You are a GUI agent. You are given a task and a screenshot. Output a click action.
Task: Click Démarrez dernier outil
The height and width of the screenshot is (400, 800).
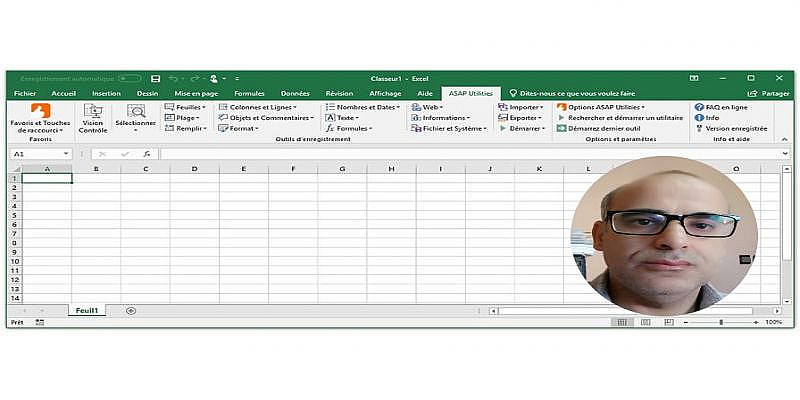pyautogui.click(x=598, y=129)
